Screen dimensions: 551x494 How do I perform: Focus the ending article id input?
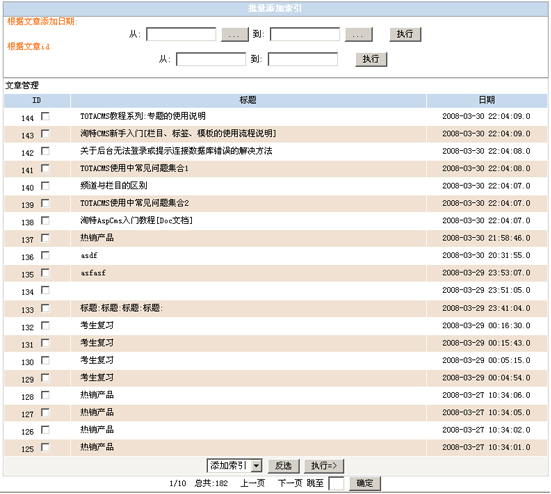303,59
